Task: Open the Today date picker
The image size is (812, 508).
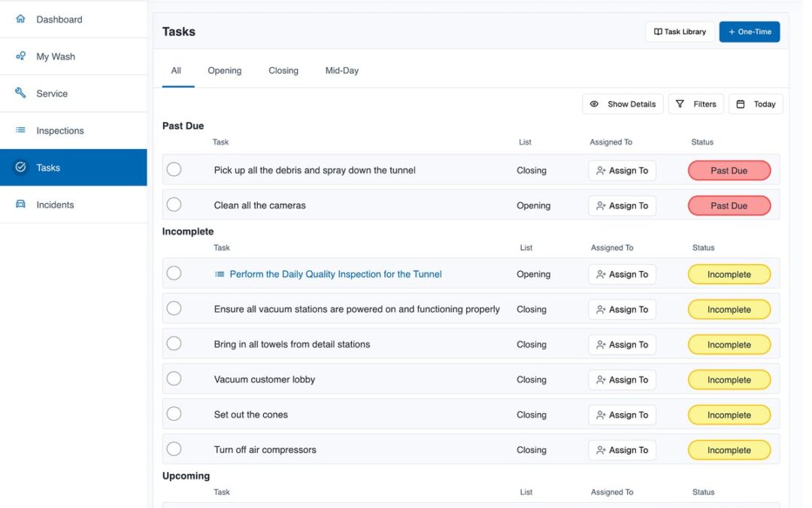Action: coord(756,104)
